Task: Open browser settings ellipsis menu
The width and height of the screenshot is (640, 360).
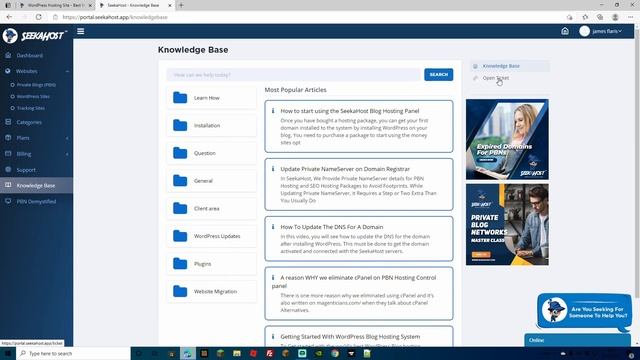Action: tap(630, 17)
